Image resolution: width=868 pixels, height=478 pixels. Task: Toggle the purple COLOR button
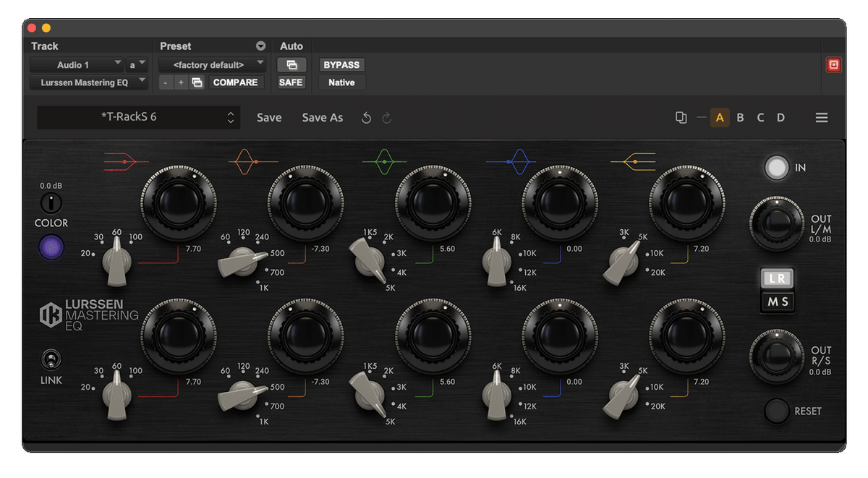click(51, 247)
